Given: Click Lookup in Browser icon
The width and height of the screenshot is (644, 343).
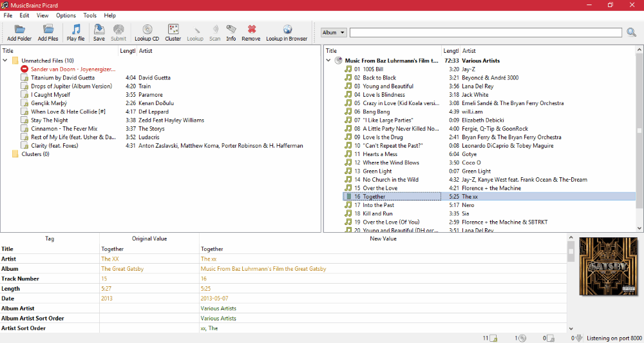Looking at the screenshot, I should [x=287, y=29].
